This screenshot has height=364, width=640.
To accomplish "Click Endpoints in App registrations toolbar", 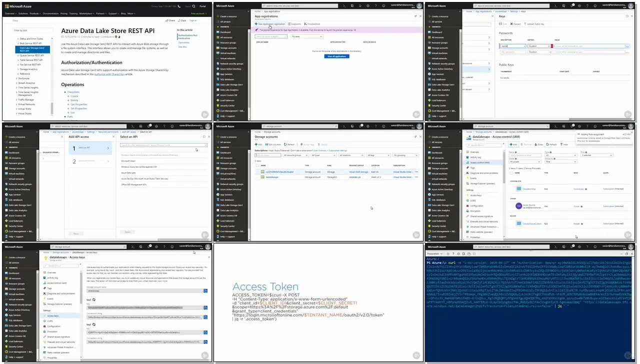I will click(294, 24).
